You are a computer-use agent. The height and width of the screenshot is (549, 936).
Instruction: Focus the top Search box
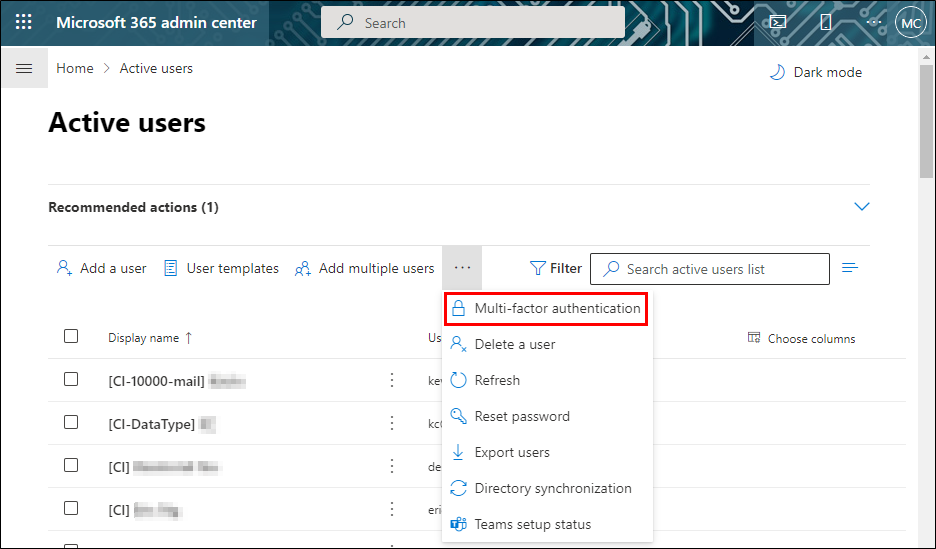tap(473, 23)
